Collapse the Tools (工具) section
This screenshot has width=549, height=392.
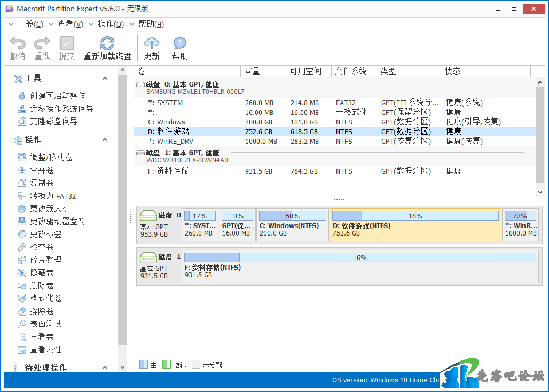click(105, 79)
